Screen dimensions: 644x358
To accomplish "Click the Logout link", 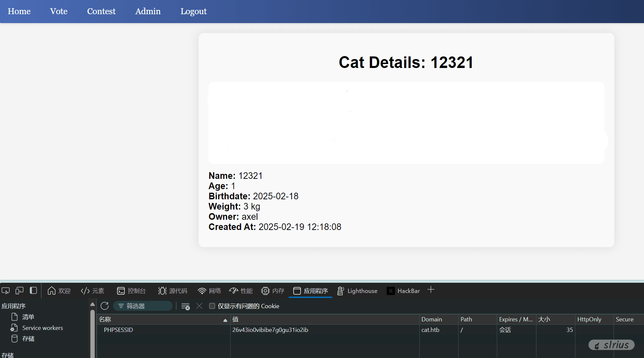I will coord(193,11).
